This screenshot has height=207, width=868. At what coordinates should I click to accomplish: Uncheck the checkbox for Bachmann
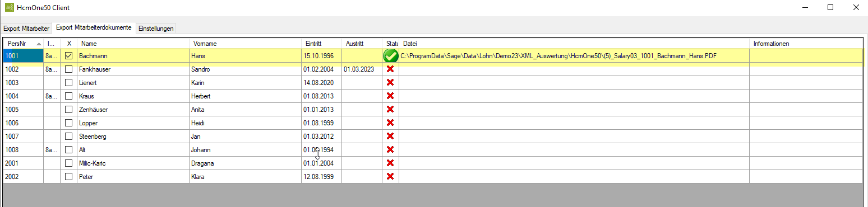[x=69, y=56]
